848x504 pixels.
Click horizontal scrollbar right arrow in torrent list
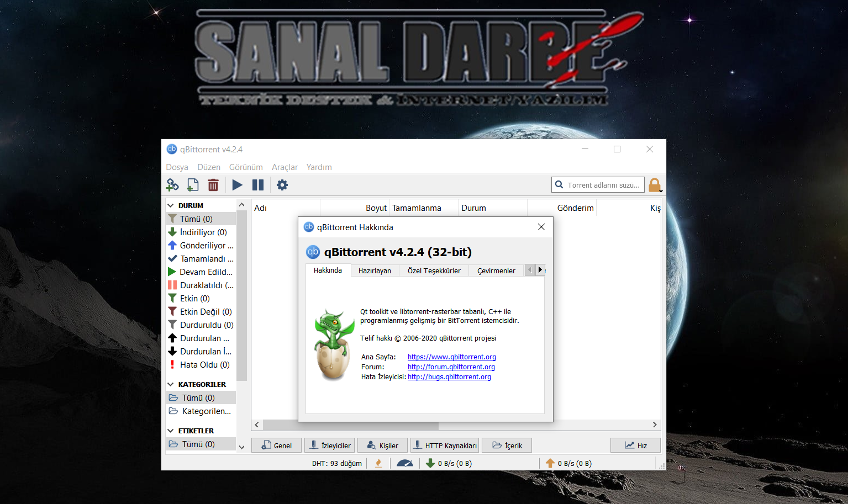655,425
